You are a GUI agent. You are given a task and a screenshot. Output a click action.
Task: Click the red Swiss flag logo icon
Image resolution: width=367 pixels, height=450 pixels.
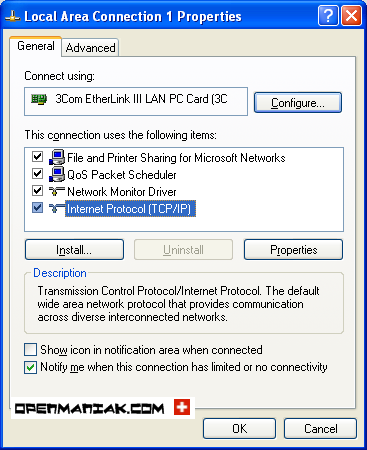[x=182, y=407]
